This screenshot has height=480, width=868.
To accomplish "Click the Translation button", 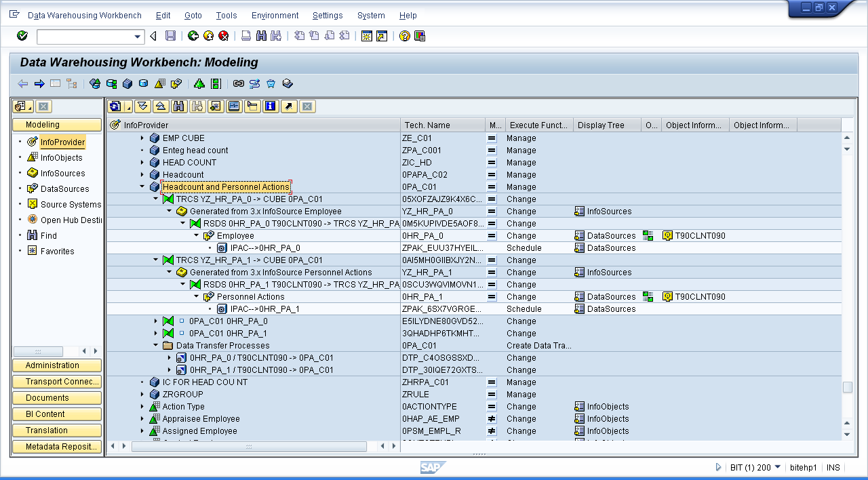I will (x=57, y=431).
